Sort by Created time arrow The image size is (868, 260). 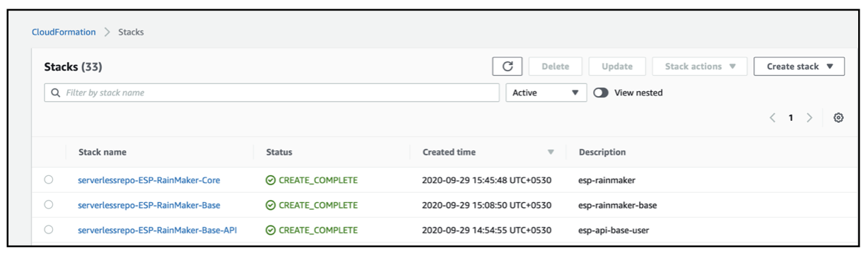551,152
